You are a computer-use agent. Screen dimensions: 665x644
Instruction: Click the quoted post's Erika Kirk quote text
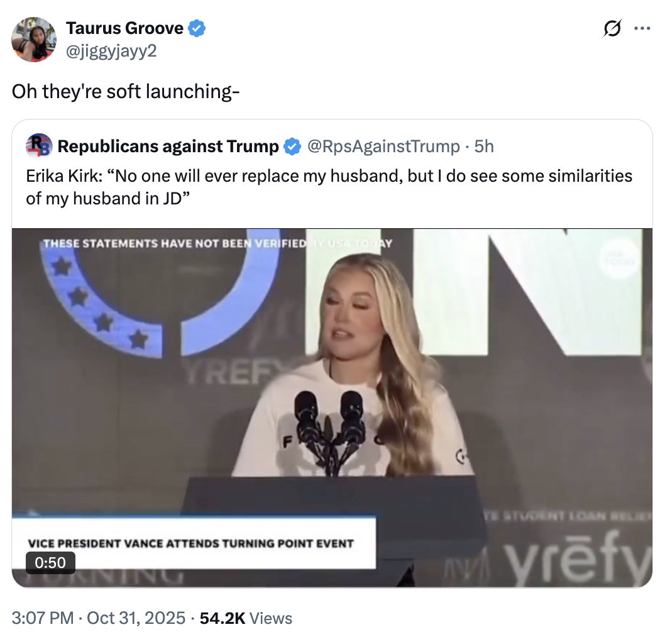(329, 187)
